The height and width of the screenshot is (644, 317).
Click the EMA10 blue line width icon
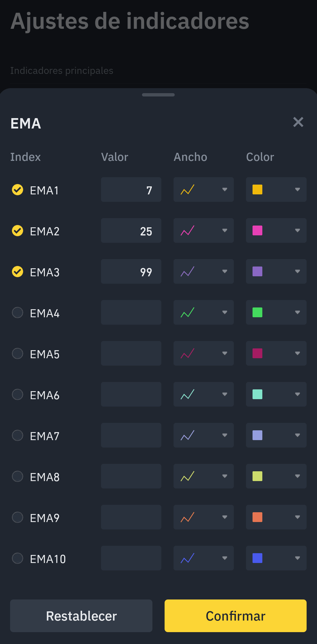(187, 558)
